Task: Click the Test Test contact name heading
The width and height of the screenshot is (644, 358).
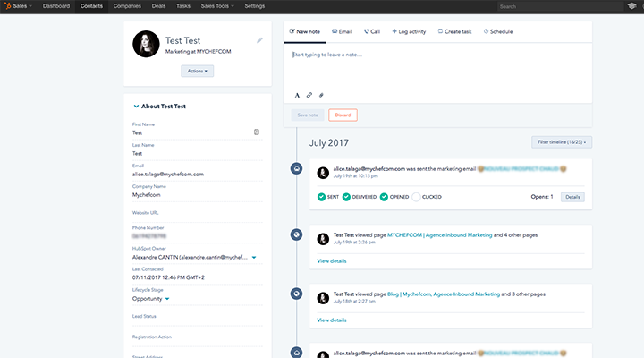Action: pyautogui.click(x=182, y=40)
